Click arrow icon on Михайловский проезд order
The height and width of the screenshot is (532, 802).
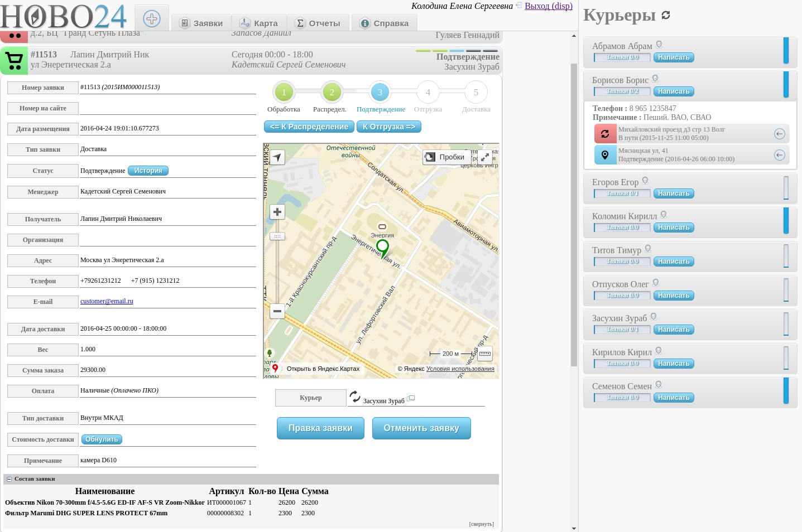pyautogui.click(x=780, y=134)
